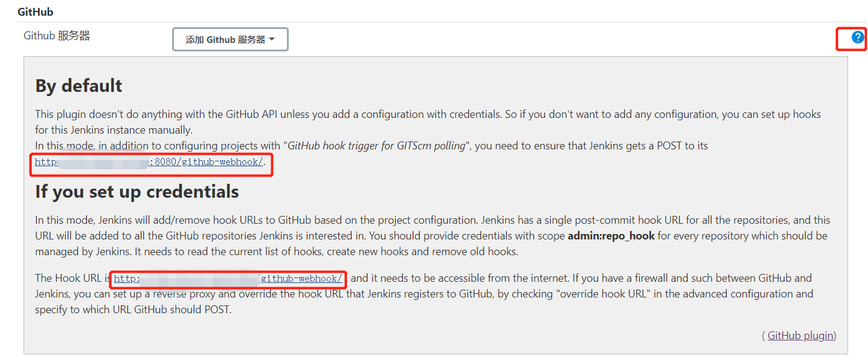Open the :8080/github-webhook/ link
This screenshot has width=868, height=364.
click(x=149, y=162)
